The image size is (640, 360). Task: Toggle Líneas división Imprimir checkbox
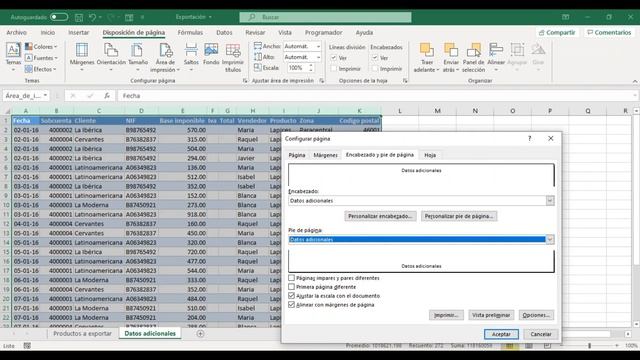[334, 69]
